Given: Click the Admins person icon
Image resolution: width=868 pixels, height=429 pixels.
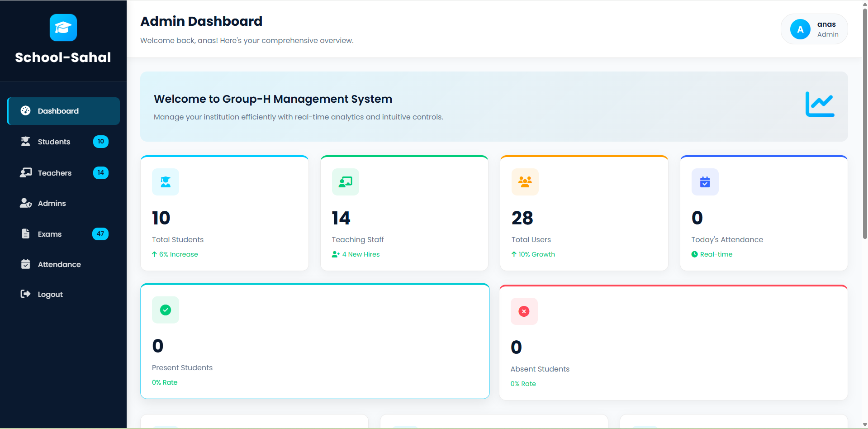Looking at the screenshot, I should pos(25,203).
